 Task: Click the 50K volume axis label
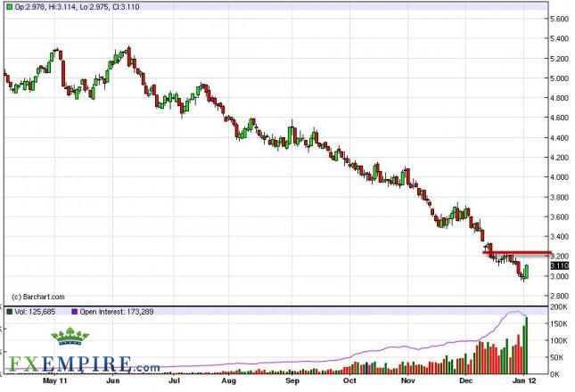point(559,357)
